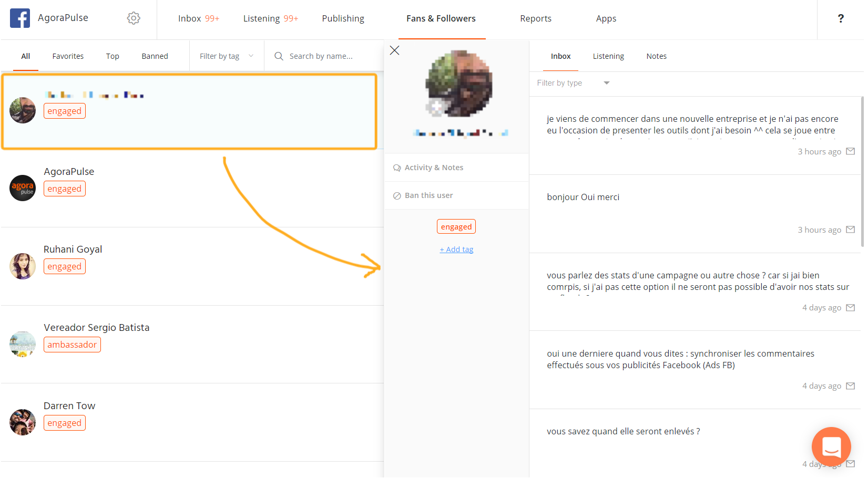Screen dimensions: 868x479
Task: Switch to the All fans tab
Action: [x=26, y=56]
